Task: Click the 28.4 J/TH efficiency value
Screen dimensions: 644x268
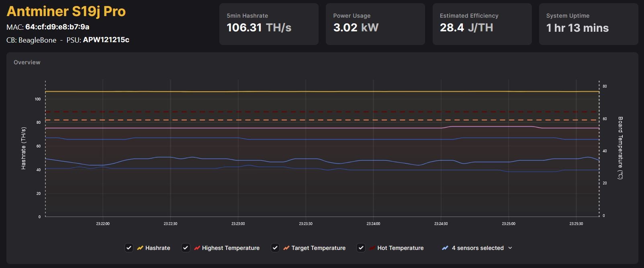Action: point(466,27)
